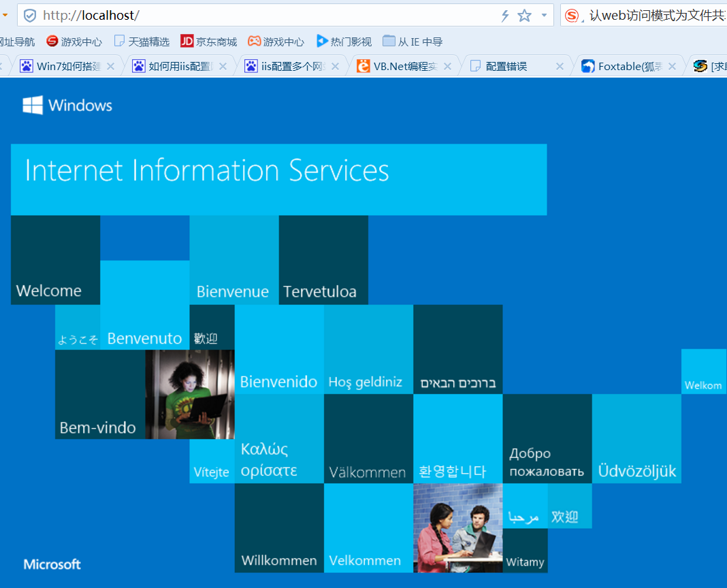This screenshot has height=588, width=727.
Task: Close the VB.Net编程 tab
Action: click(x=447, y=66)
